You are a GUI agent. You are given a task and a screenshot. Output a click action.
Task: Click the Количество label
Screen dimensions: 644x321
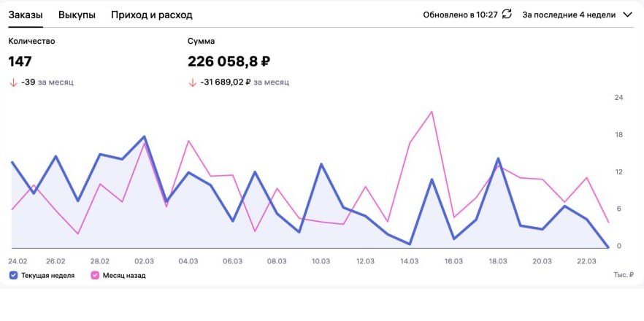tap(31, 41)
